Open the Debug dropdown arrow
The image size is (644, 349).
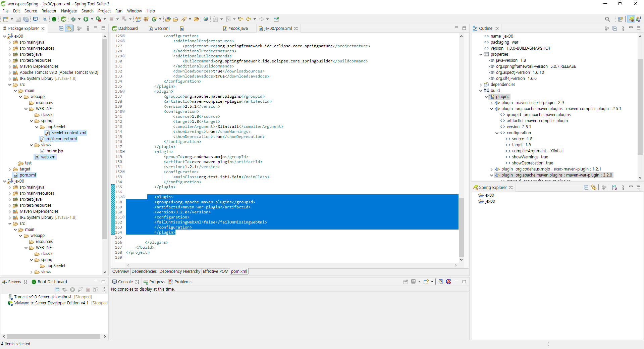pyautogui.click(x=79, y=19)
